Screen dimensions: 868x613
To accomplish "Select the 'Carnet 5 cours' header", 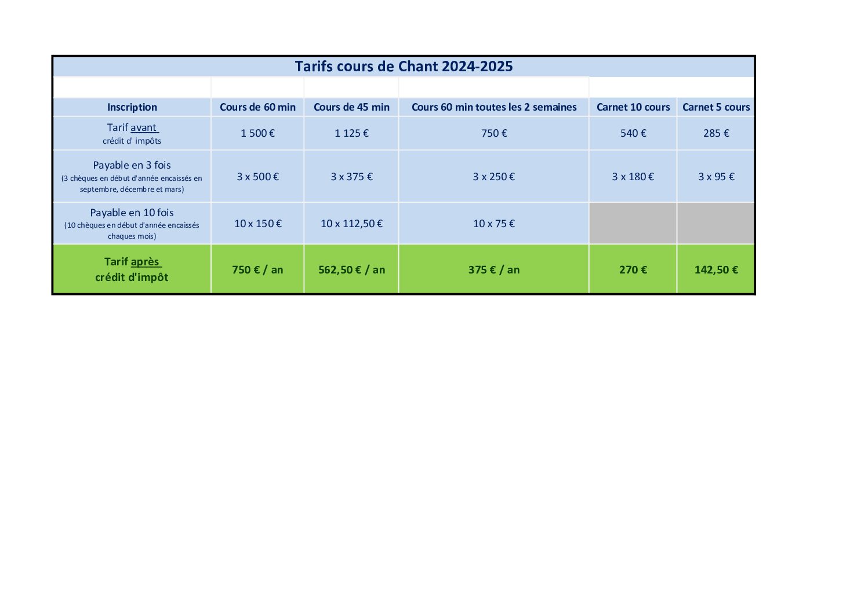I will point(716,107).
